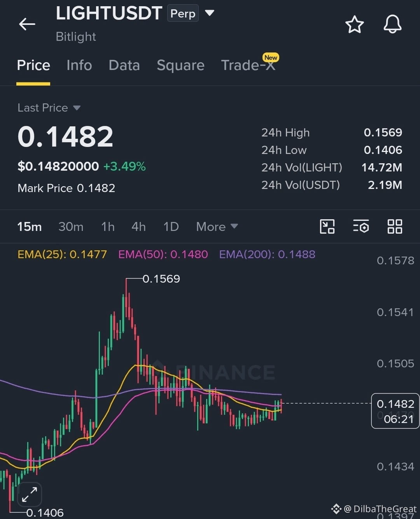Tap the current price tag 0.1482 06:21
The width and height of the screenshot is (420, 519).
(395, 411)
